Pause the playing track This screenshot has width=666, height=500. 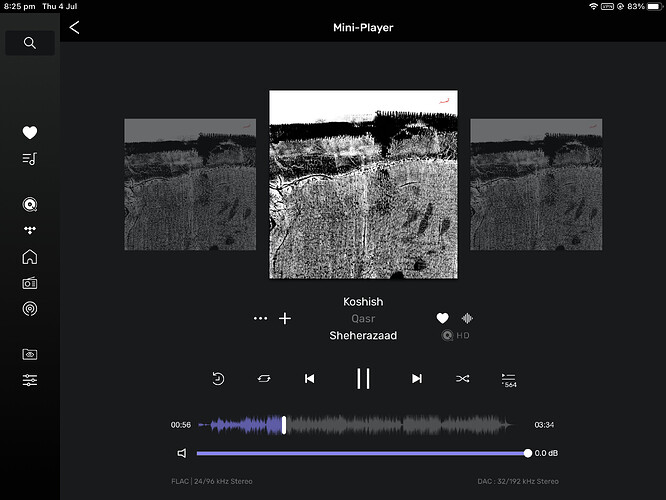(x=363, y=379)
